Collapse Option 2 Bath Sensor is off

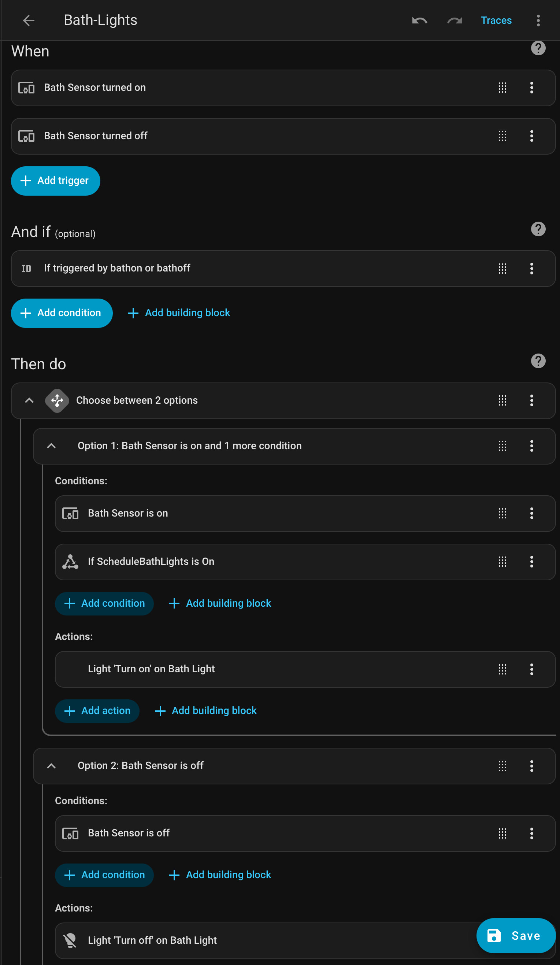point(51,766)
